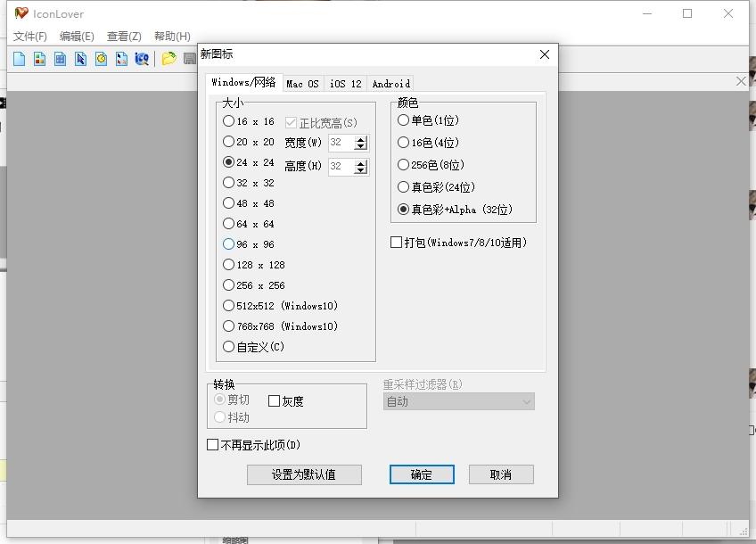This screenshot has width=756, height=544.
Task: Switch to the Mac OS tab
Action: point(302,82)
